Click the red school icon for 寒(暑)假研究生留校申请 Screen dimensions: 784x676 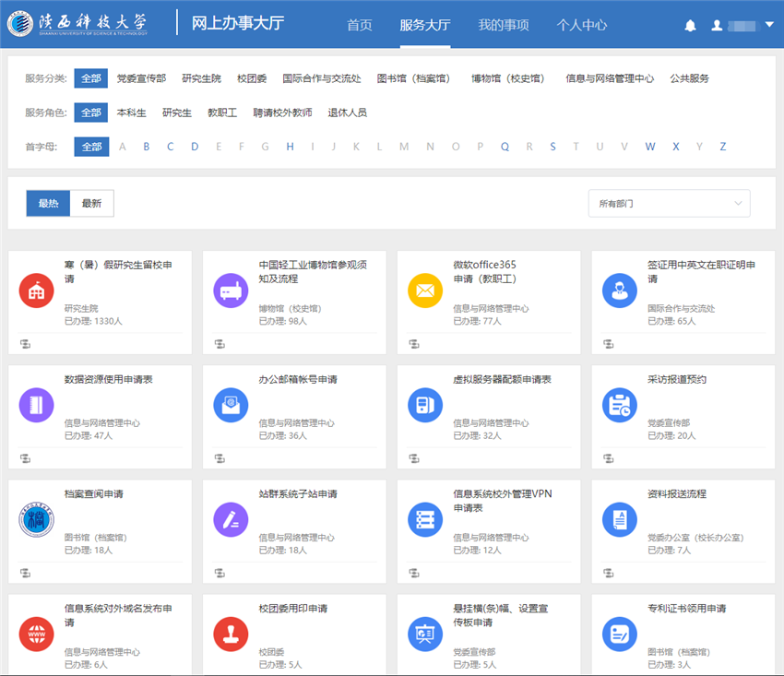point(36,291)
